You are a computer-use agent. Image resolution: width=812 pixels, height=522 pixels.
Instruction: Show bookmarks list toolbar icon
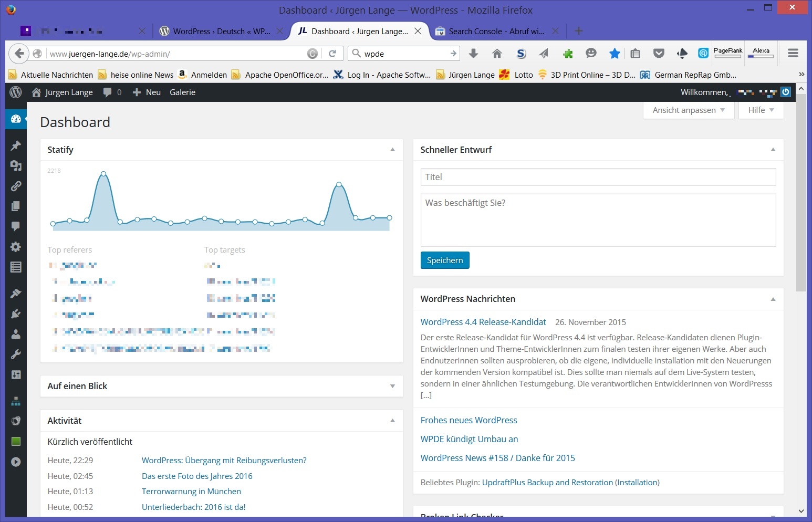point(636,54)
